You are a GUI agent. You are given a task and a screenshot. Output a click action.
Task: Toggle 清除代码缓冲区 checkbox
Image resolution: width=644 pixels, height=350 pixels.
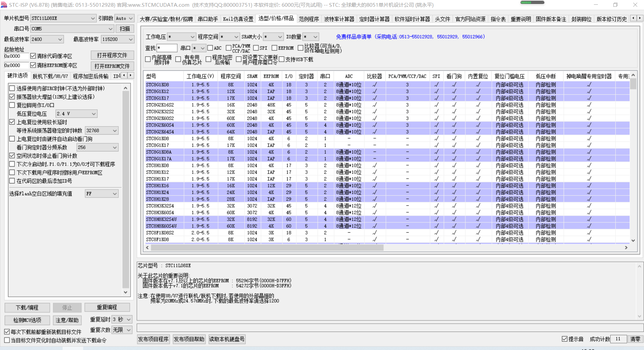click(x=33, y=56)
